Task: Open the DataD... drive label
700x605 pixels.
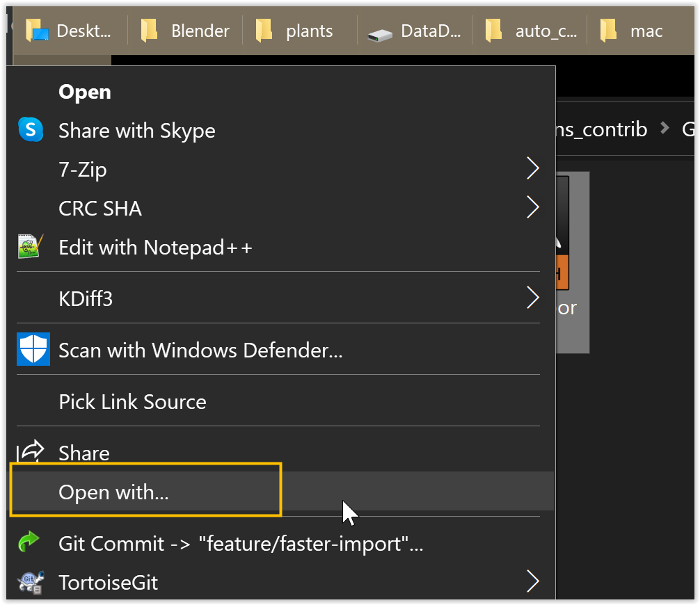Action: [x=431, y=31]
